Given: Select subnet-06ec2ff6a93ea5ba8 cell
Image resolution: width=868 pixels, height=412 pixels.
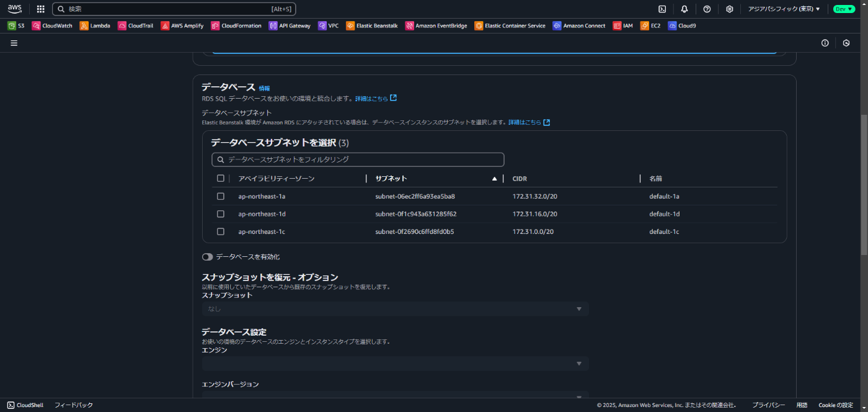Looking at the screenshot, I should pos(415,196).
